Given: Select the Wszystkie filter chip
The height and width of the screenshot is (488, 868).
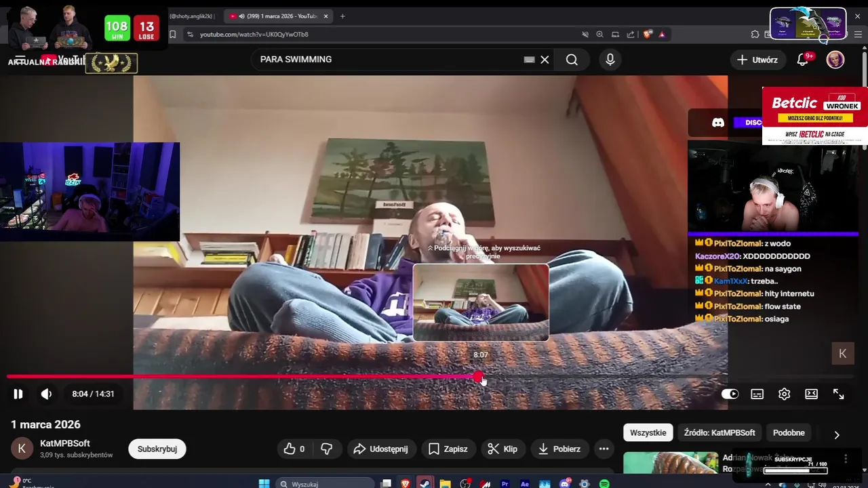Looking at the screenshot, I should pos(648,432).
